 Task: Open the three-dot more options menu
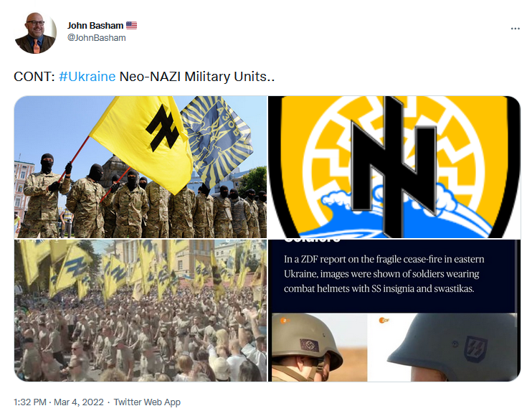pyautogui.click(x=515, y=29)
